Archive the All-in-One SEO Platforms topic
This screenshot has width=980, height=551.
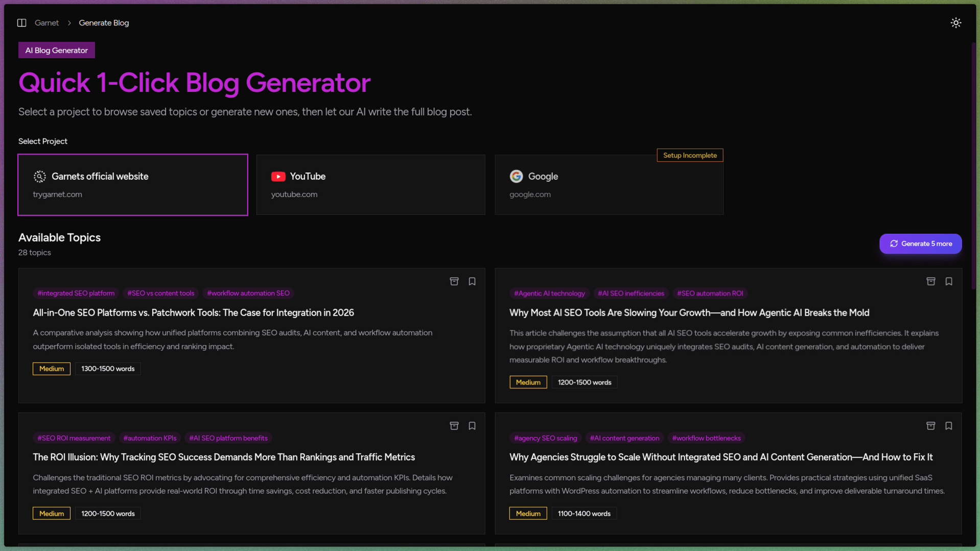point(454,281)
